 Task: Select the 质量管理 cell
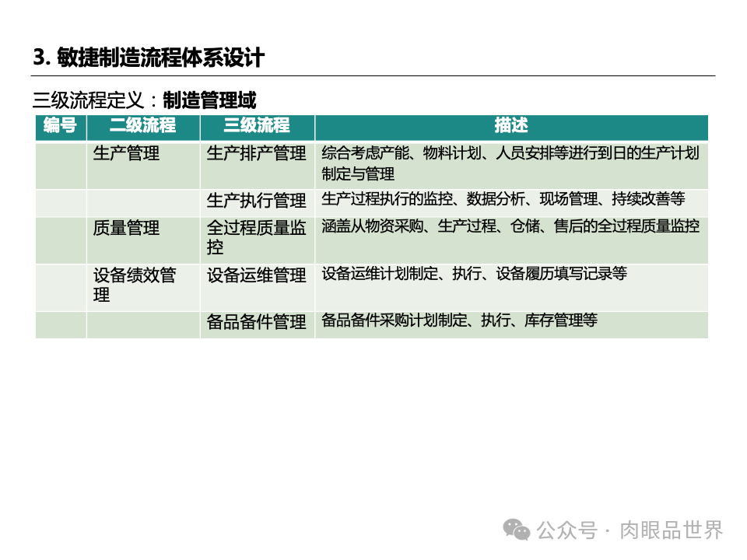click(143, 240)
